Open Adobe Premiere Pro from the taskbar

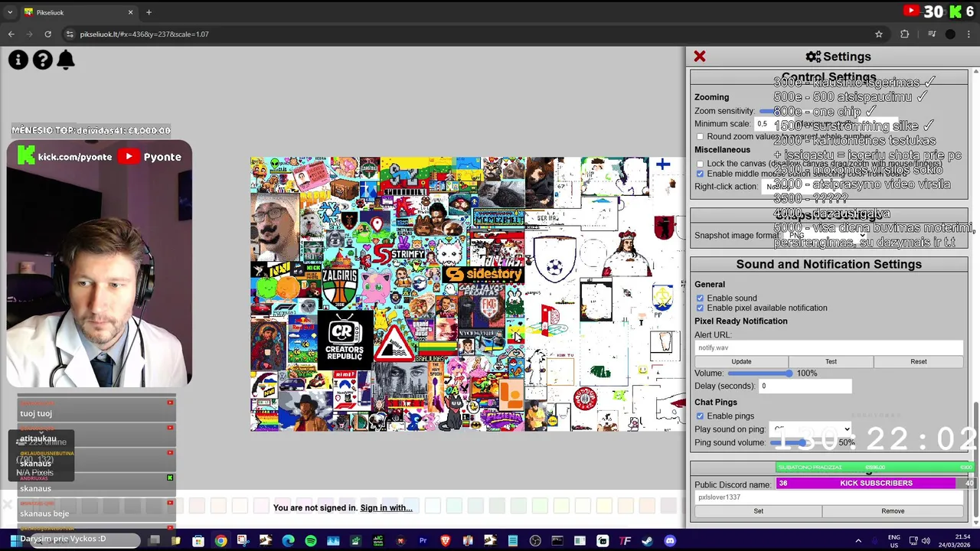423,541
